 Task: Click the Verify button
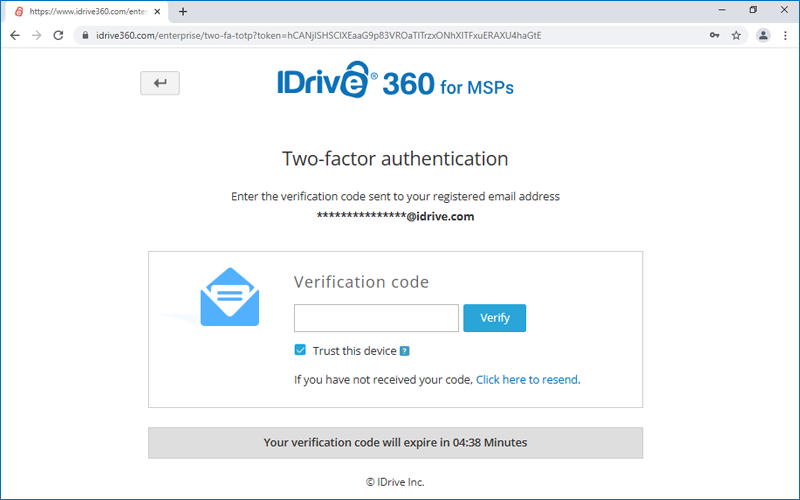494,318
